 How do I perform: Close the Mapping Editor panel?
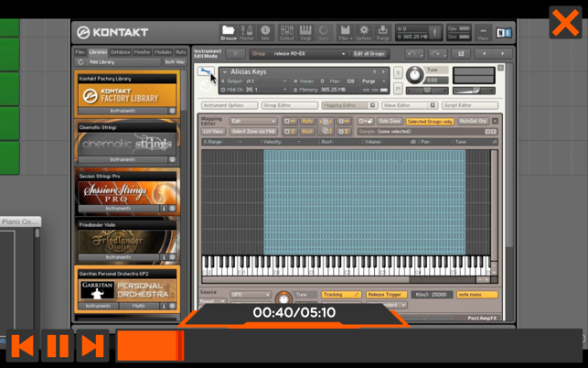(x=495, y=121)
